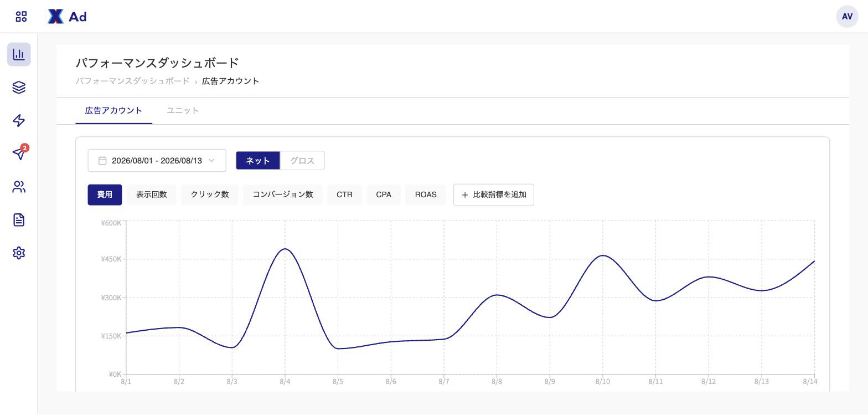This screenshot has height=415, width=868.
Task: Click the X Ad logo
Action: tap(67, 17)
